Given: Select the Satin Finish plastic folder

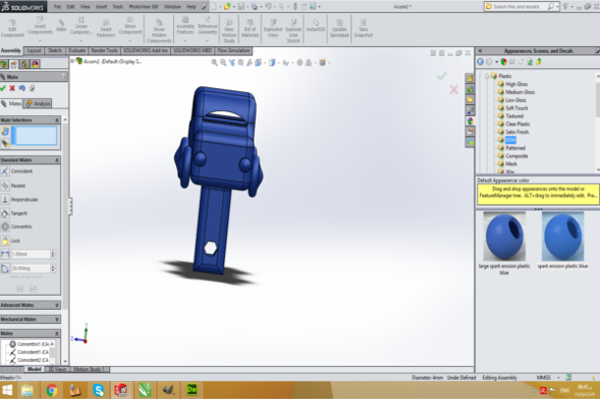Looking at the screenshot, I should [x=517, y=132].
